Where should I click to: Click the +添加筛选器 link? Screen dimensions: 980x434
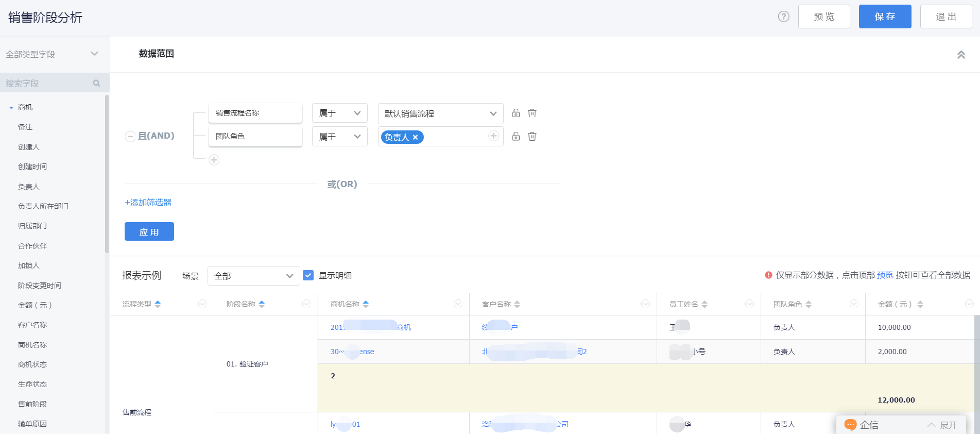[148, 203]
